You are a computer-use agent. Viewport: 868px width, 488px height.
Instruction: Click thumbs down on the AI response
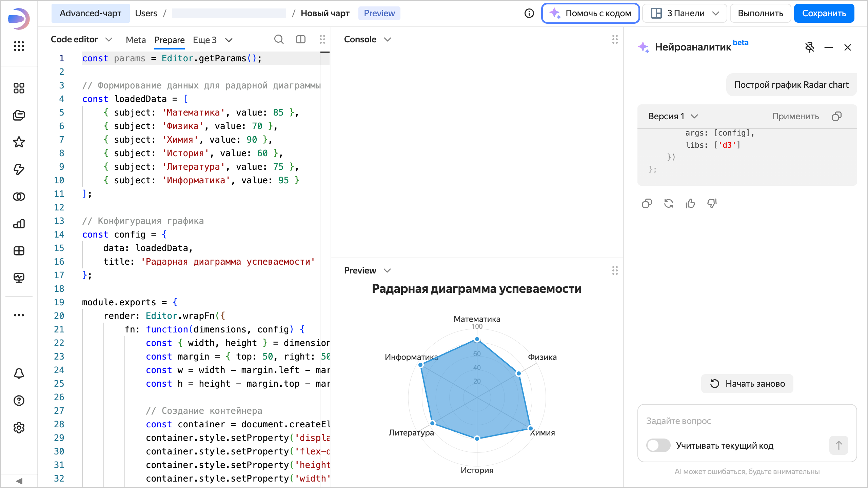click(712, 203)
